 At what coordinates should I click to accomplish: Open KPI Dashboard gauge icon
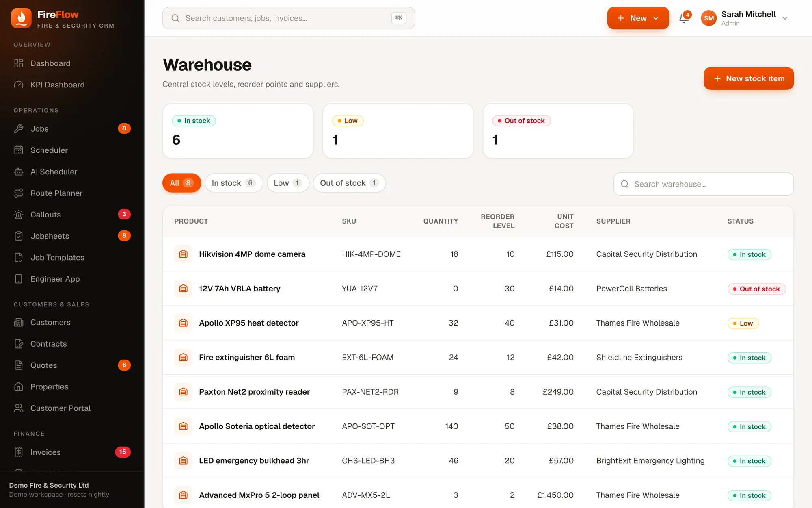pyautogui.click(x=19, y=85)
